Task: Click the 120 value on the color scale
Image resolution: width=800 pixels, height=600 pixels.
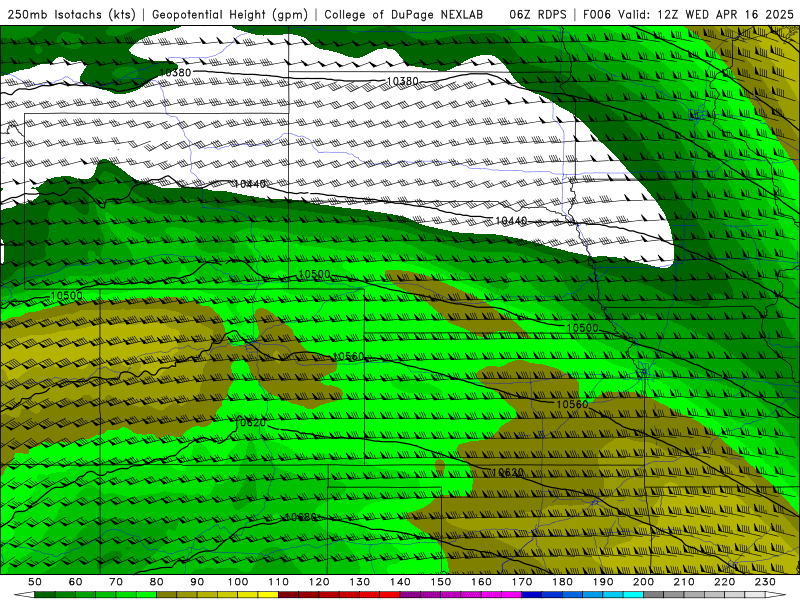Action: [319, 582]
